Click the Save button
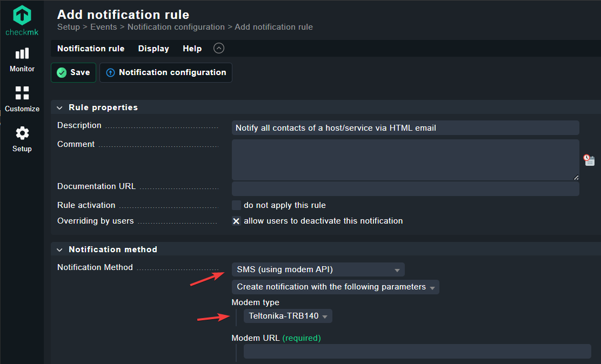The width and height of the screenshot is (601, 364). pos(74,72)
